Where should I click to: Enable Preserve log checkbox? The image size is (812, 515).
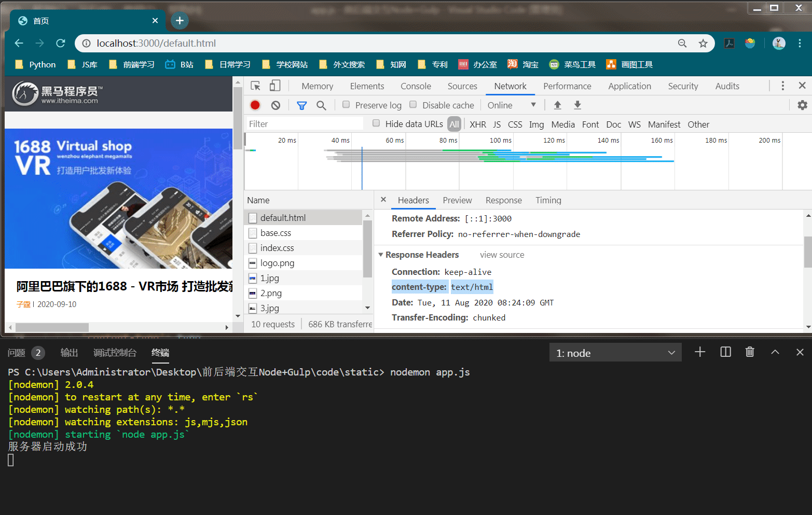[x=346, y=105]
